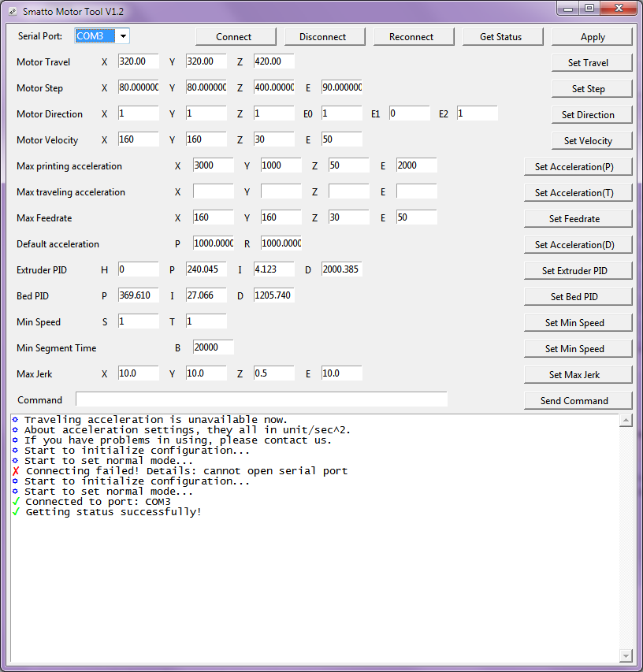Click the Set Acceleration(P) button

coord(578,167)
